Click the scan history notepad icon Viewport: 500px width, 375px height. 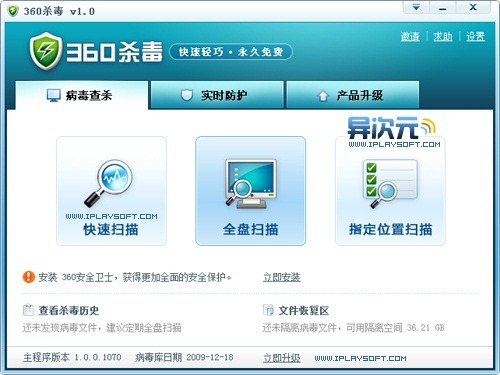[x=28, y=310]
